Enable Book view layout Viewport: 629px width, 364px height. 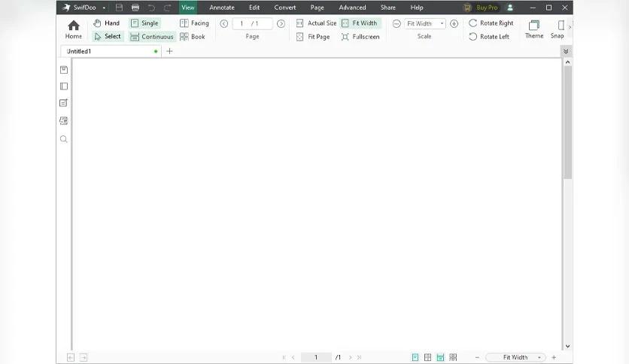click(193, 37)
